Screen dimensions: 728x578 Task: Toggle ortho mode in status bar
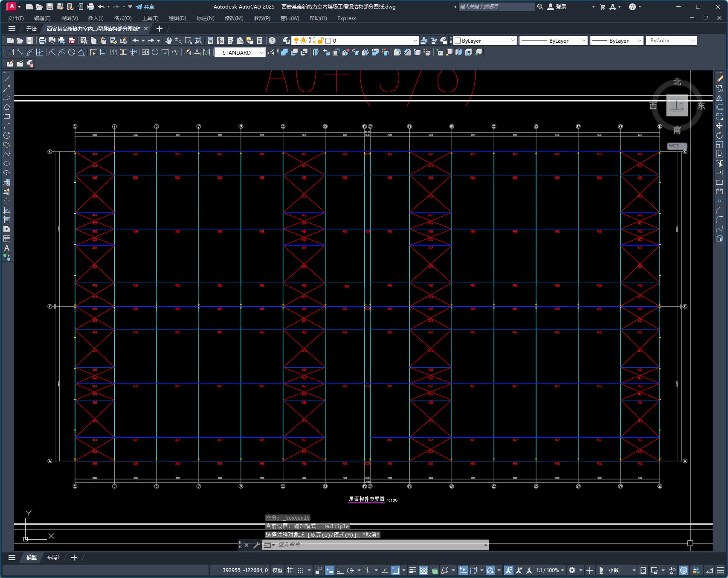pyautogui.click(x=340, y=570)
